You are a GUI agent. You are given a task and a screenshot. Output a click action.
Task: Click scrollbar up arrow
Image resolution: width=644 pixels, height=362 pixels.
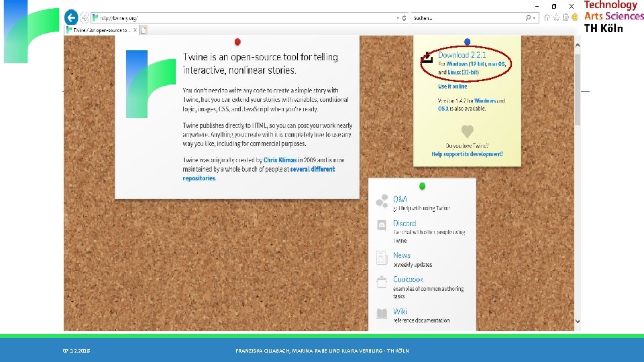point(578,45)
